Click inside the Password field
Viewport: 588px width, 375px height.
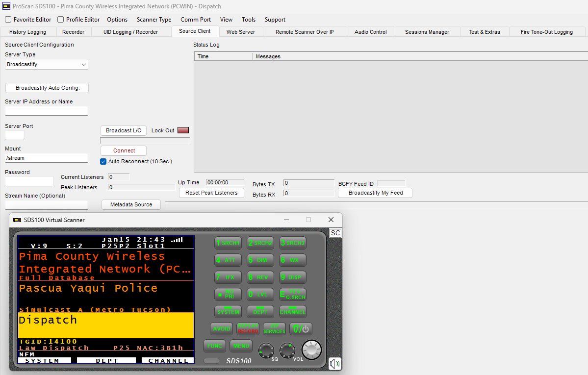[x=29, y=181]
